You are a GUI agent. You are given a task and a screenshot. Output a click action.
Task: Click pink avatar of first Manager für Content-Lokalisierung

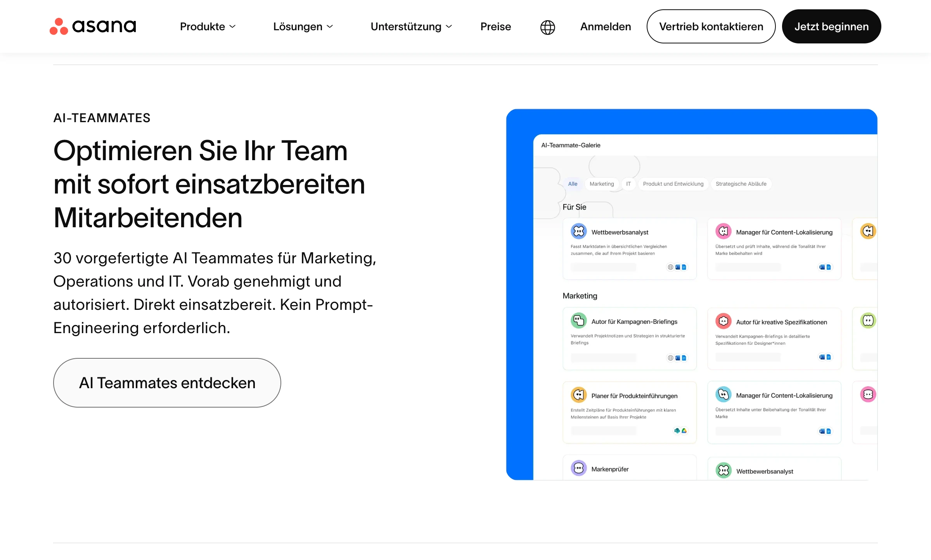[x=723, y=232]
